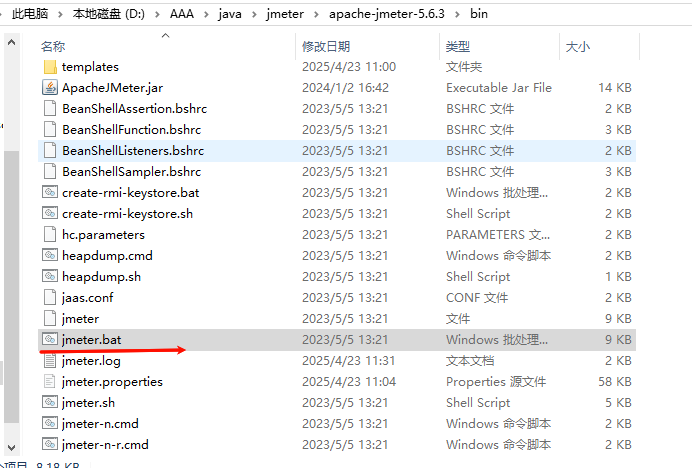Click the create-rmi-keystore.sh script icon
This screenshot has height=468, width=692.
click(x=50, y=213)
